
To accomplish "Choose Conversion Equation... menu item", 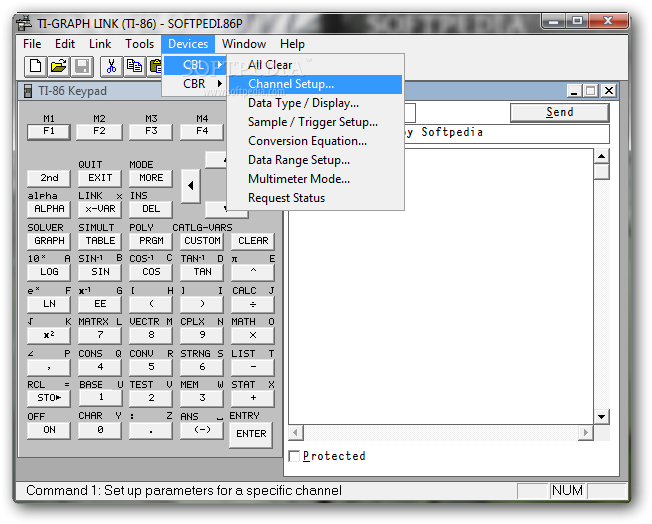I will [316, 141].
